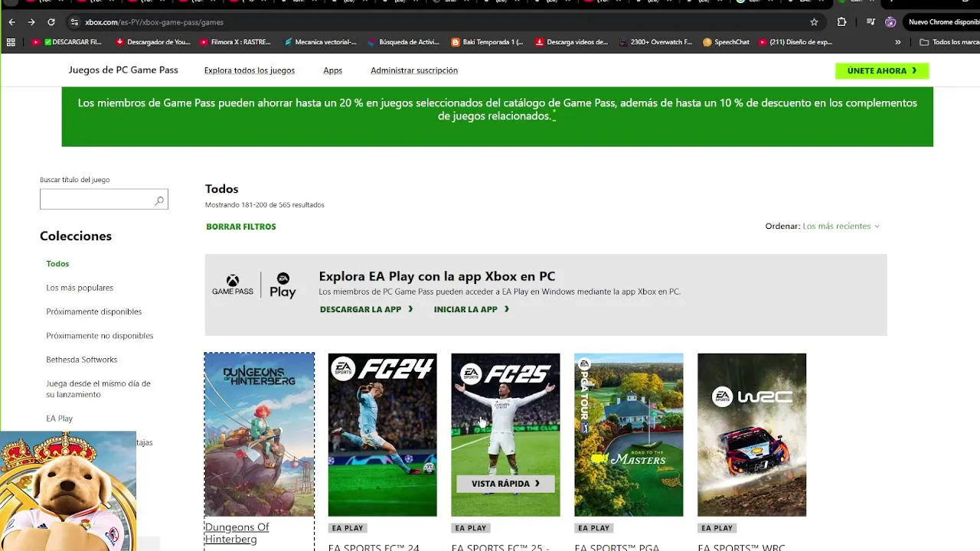
Task: Select Próximamente no disponibles collection
Action: tap(100, 335)
